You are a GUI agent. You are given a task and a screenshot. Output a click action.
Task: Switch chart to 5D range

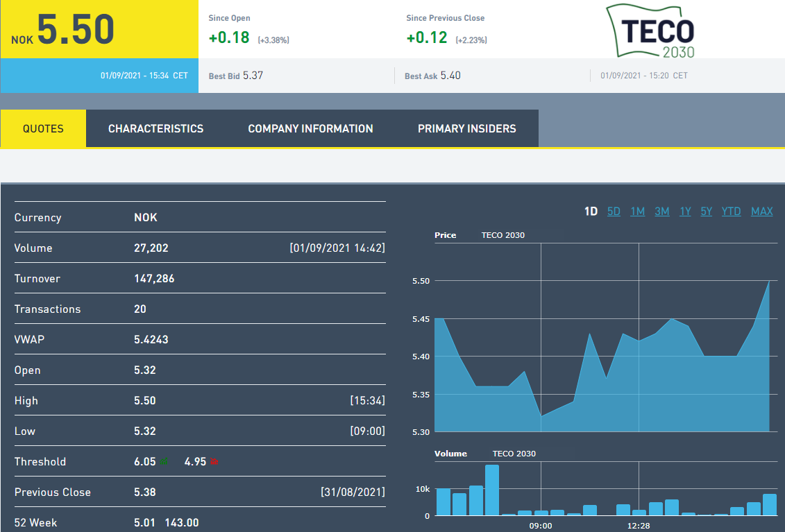point(614,211)
